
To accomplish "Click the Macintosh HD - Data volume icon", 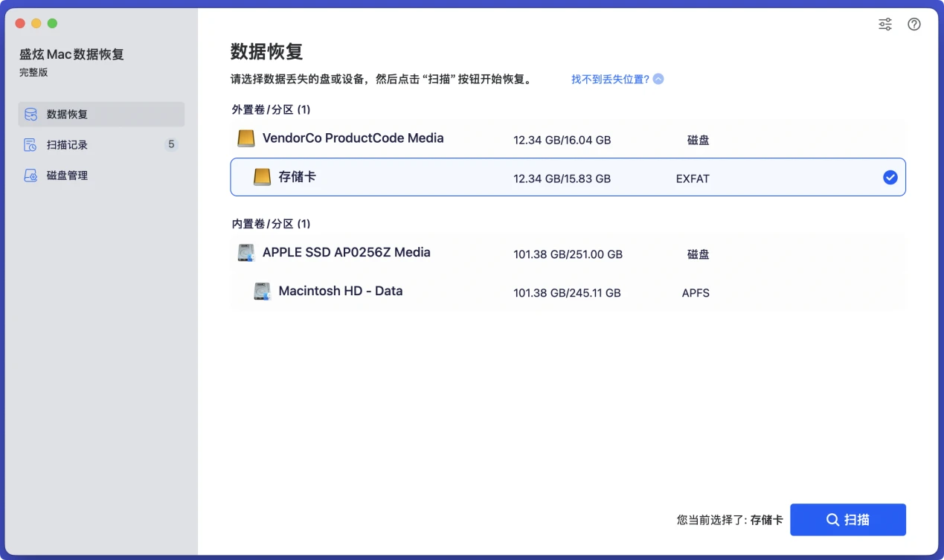I will pyautogui.click(x=262, y=291).
